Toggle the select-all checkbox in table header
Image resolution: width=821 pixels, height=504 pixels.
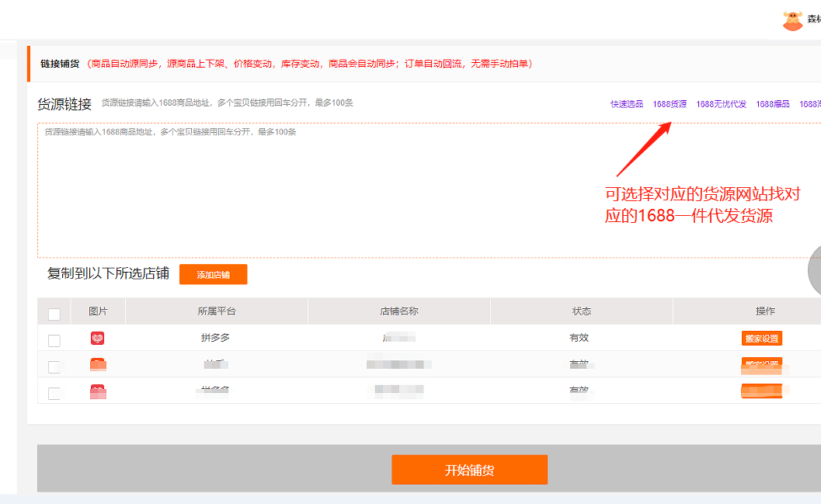54,314
